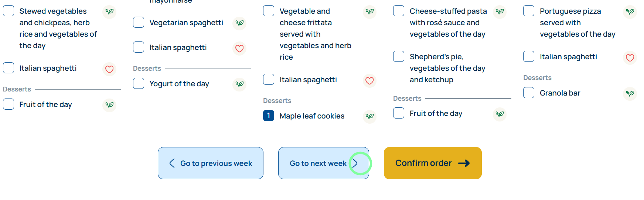Click leaf icon beside Maple leaf cookies
Image resolution: width=644 pixels, height=200 pixels.
pos(369,116)
